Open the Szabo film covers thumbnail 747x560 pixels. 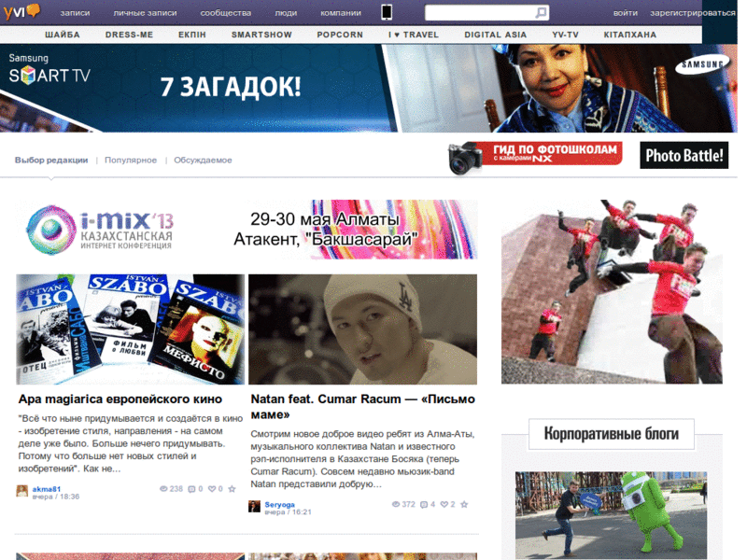pyautogui.click(x=130, y=329)
